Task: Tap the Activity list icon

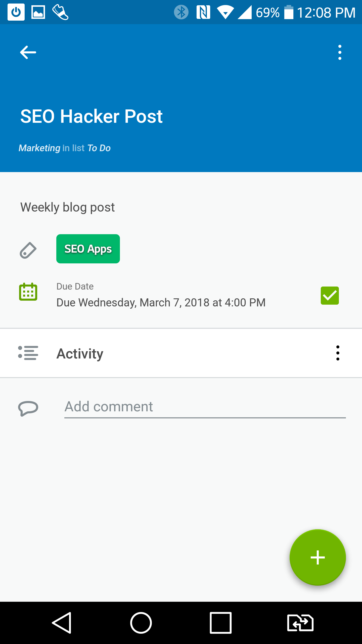Action: coord(28,353)
